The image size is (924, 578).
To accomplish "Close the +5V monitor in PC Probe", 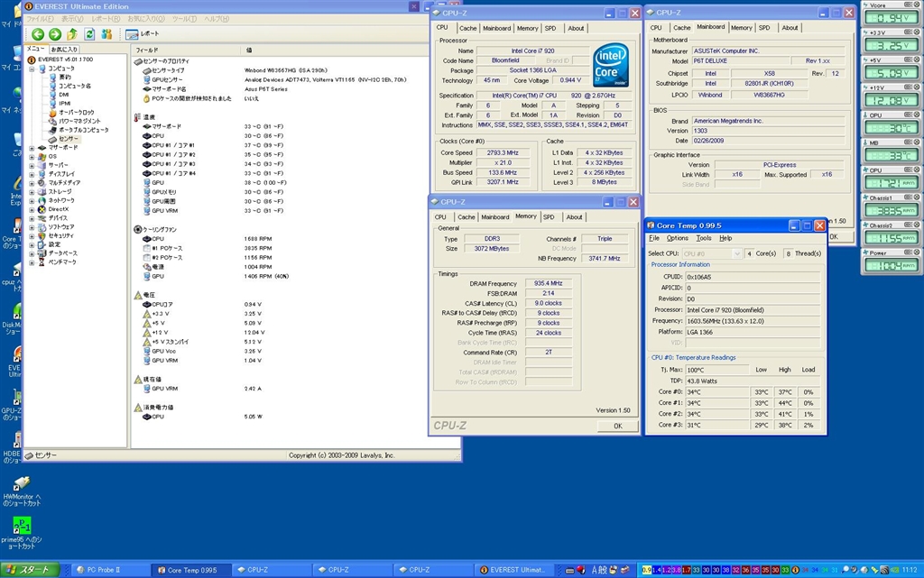I will coord(917,60).
